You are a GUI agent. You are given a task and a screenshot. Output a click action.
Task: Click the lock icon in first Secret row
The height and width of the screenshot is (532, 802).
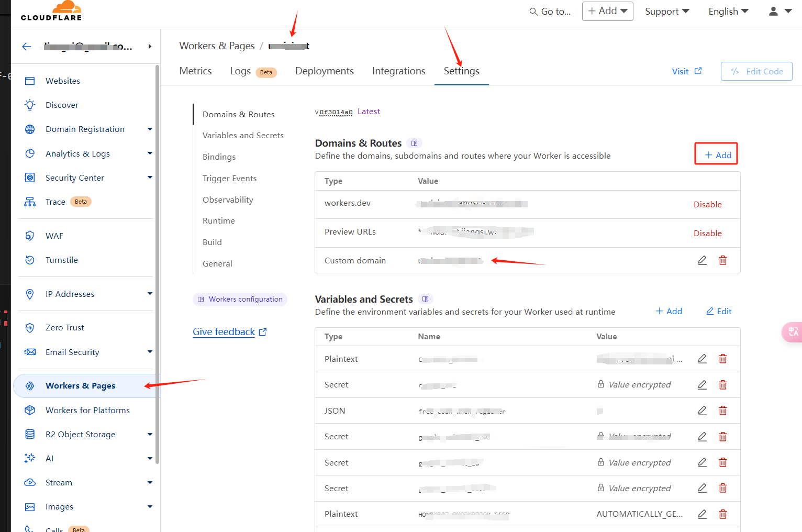(x=601, y=384)
